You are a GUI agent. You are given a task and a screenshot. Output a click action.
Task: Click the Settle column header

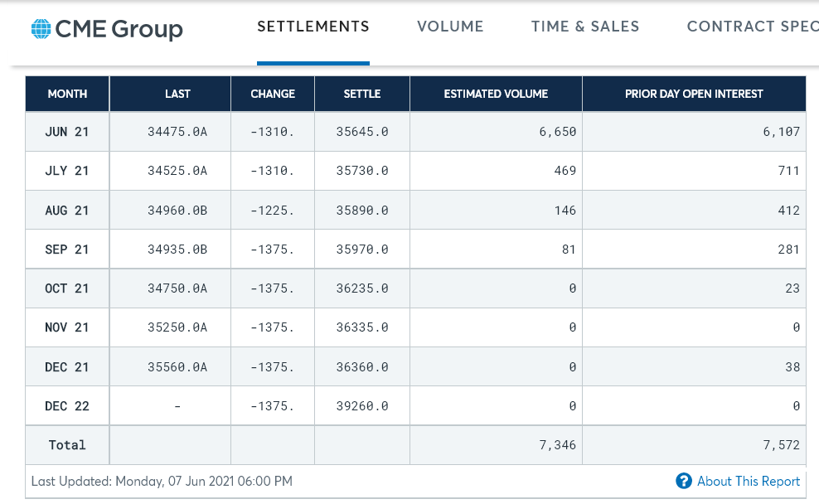click(x=362, y=94)
